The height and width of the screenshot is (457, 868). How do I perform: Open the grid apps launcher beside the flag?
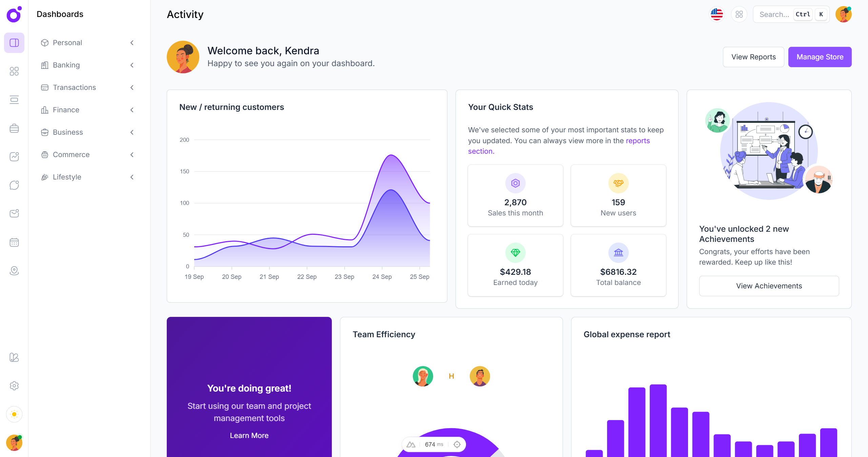(x=739, y=14)
